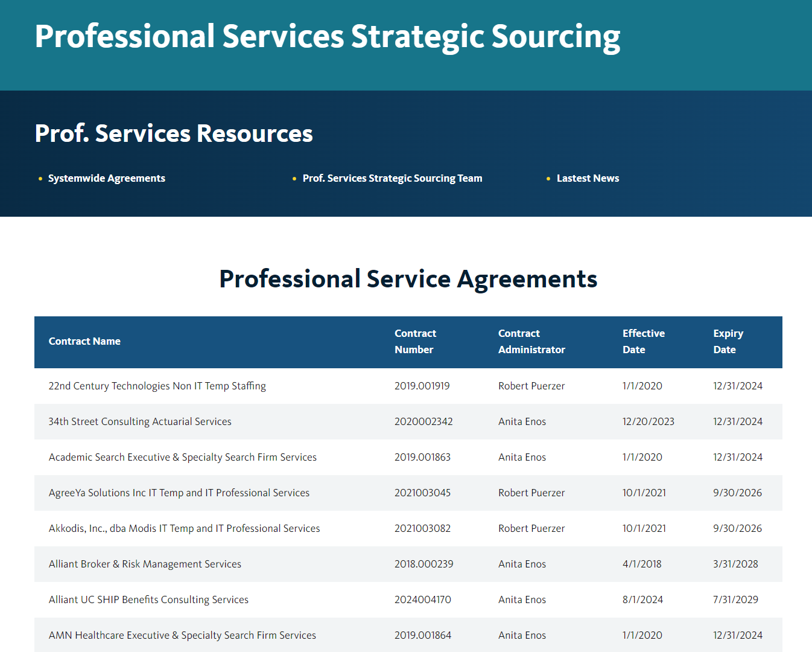Click AMN Healthcare Executive & Specialty Search row
The image size is (812, 652).
point(182,635)
